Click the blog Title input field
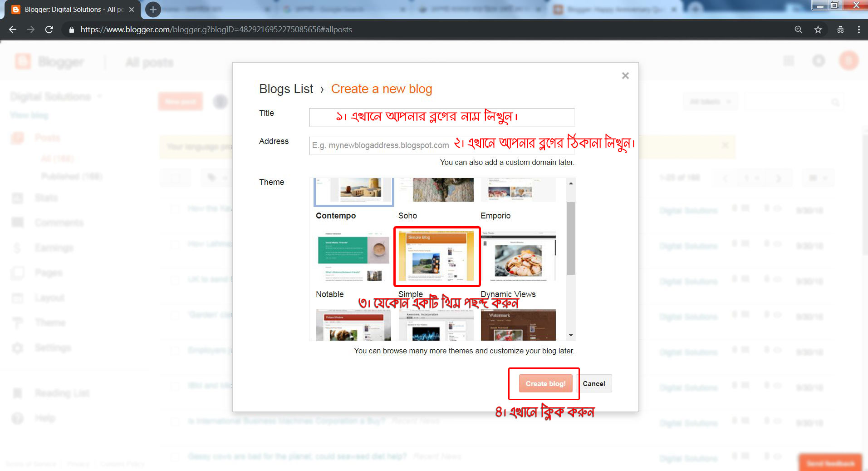The image size is (868, 471). (441, 117)
